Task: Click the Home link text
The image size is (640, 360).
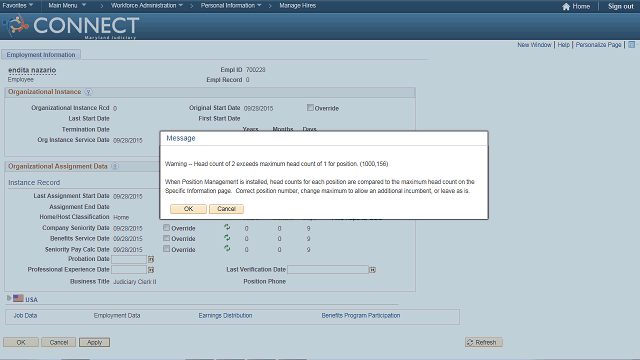Action: 581,6
